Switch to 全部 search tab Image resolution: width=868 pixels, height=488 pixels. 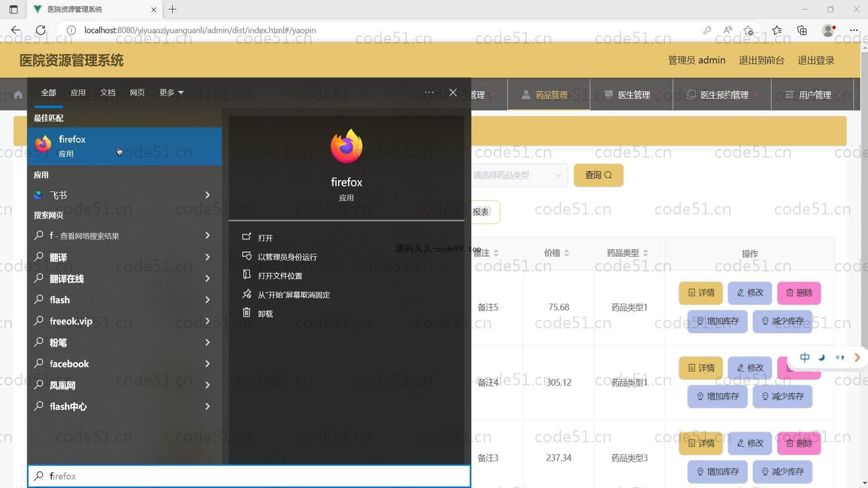coord(48,93)
